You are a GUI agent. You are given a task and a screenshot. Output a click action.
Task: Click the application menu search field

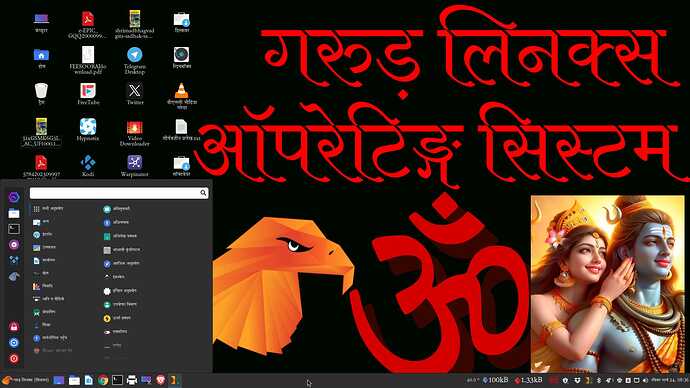119,193
